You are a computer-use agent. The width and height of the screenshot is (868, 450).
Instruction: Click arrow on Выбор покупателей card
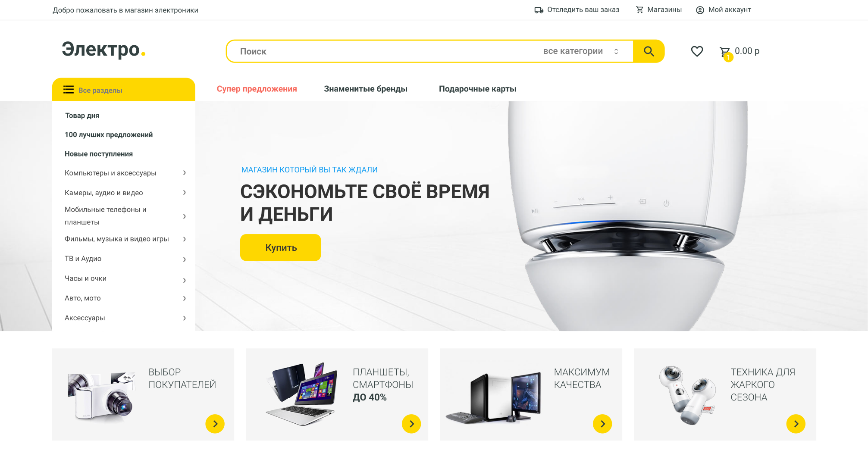(x=215, y=424)
